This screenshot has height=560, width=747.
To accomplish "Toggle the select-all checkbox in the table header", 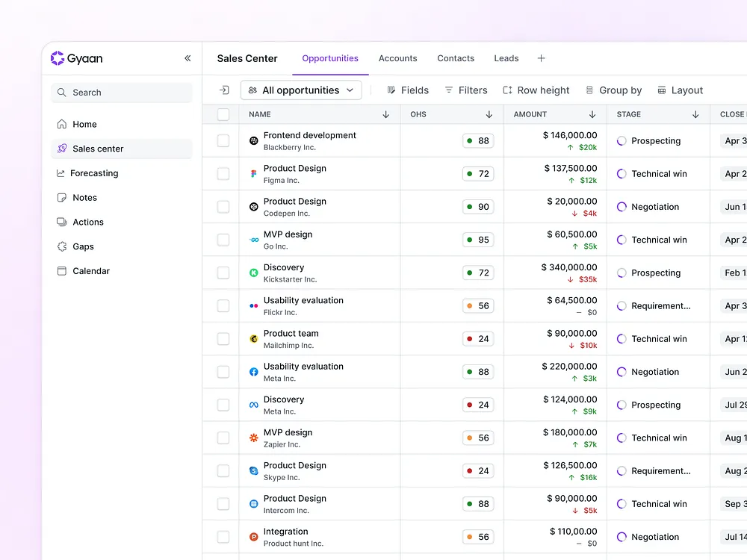I will click(223, 114).
